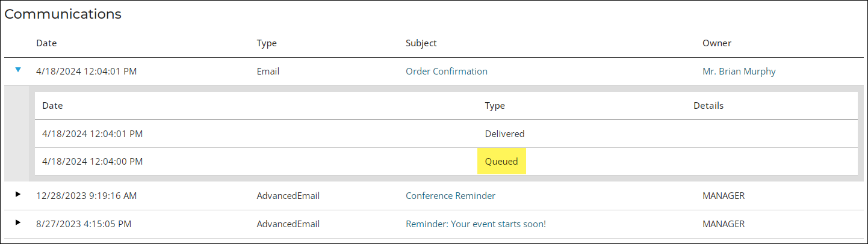The width and height of the screenshot is (868, 244).
Task: Click MANAGER owner in Conference Reminder row
Action: pyautogui.click(x=724, y=195)
